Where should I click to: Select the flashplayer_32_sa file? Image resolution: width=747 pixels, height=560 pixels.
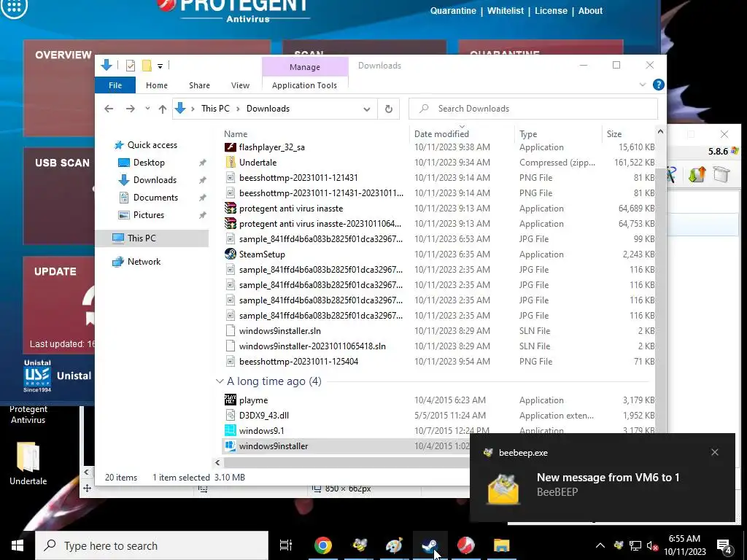[x=271, y=147]
